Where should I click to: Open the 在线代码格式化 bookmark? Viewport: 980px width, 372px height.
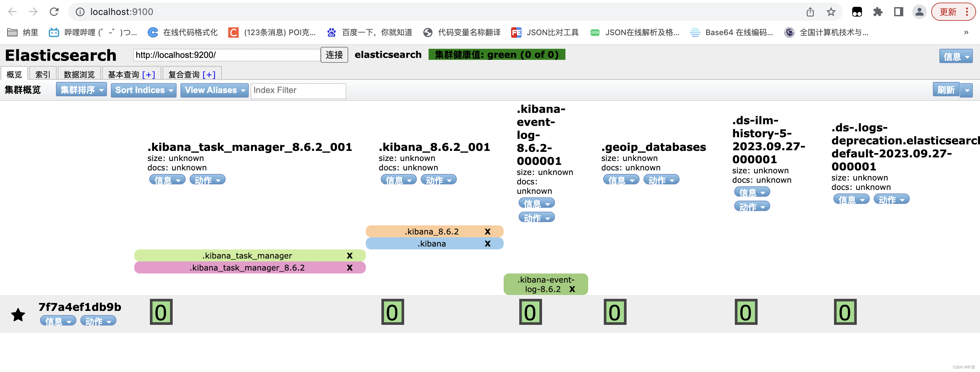183,32
